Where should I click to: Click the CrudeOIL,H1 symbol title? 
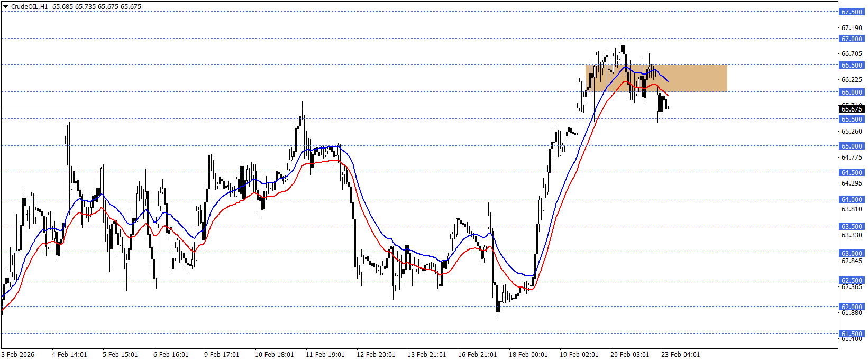click(x=29, y=7)
